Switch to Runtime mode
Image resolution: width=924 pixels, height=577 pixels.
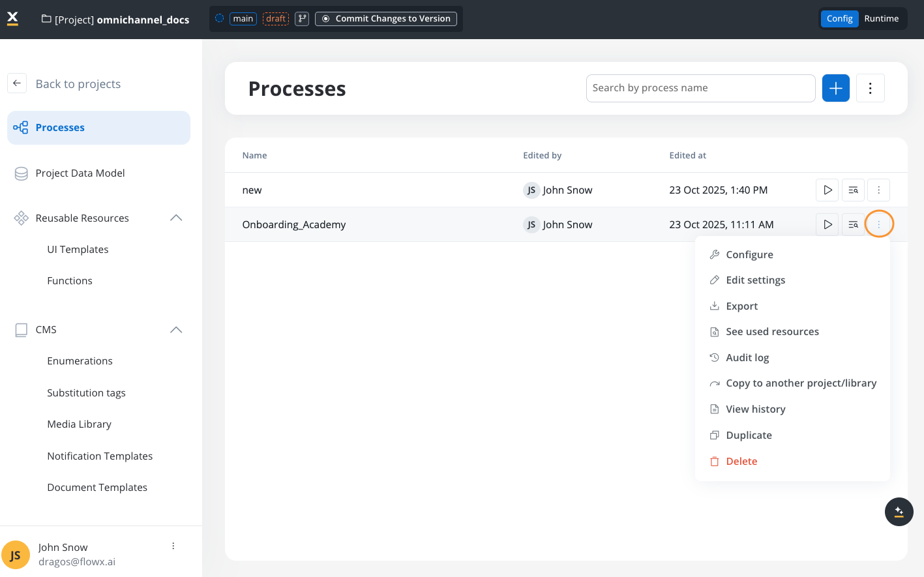pos(881,18)
